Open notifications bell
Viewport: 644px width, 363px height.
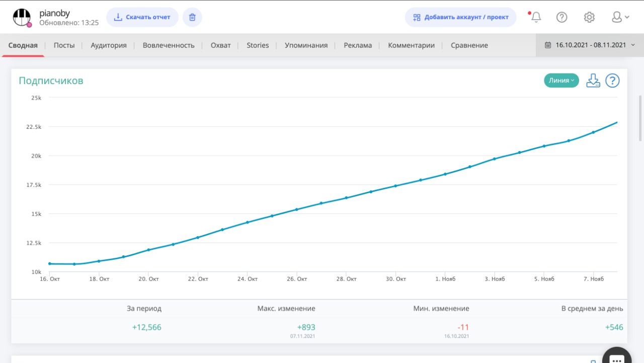point(536,17)
